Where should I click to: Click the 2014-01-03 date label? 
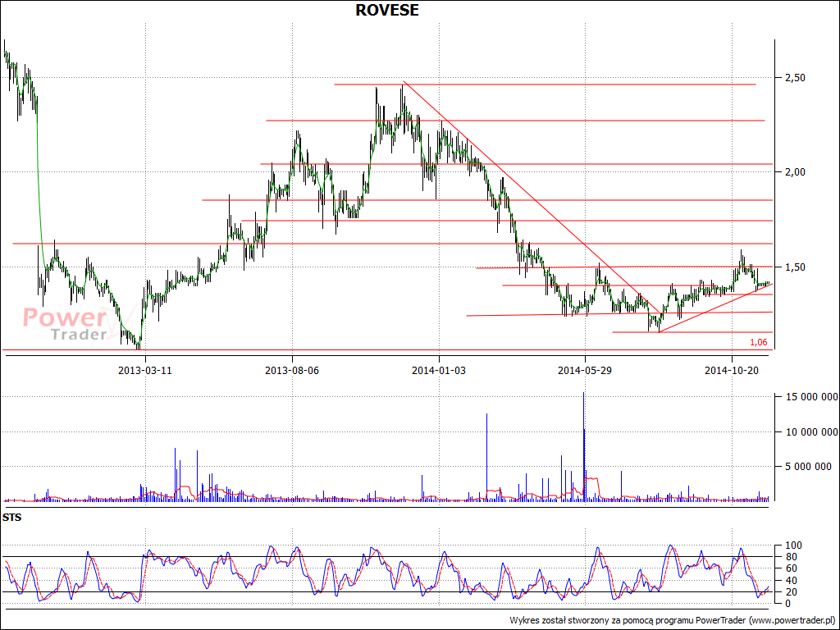(439, 370)
